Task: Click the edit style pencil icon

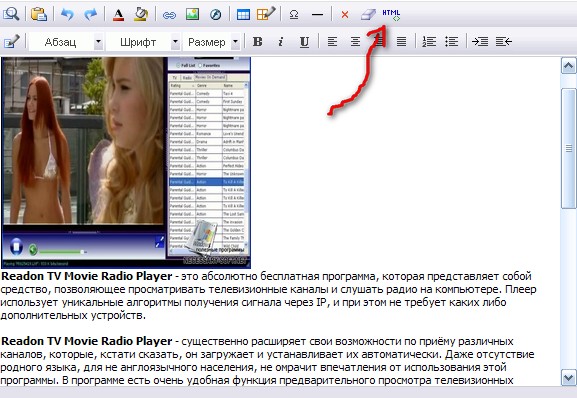Action: click(x=11, y=42)
